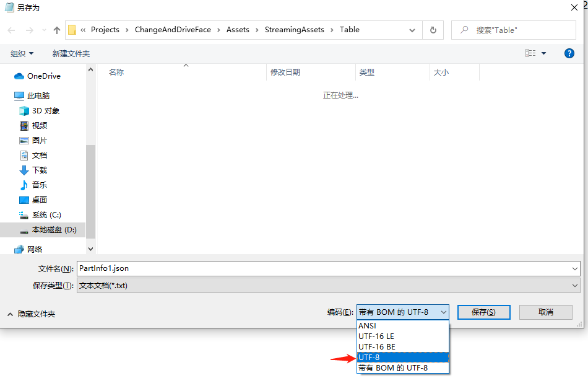Sort by the 大小 column header

pyautogui.click(x=454, y=73)
